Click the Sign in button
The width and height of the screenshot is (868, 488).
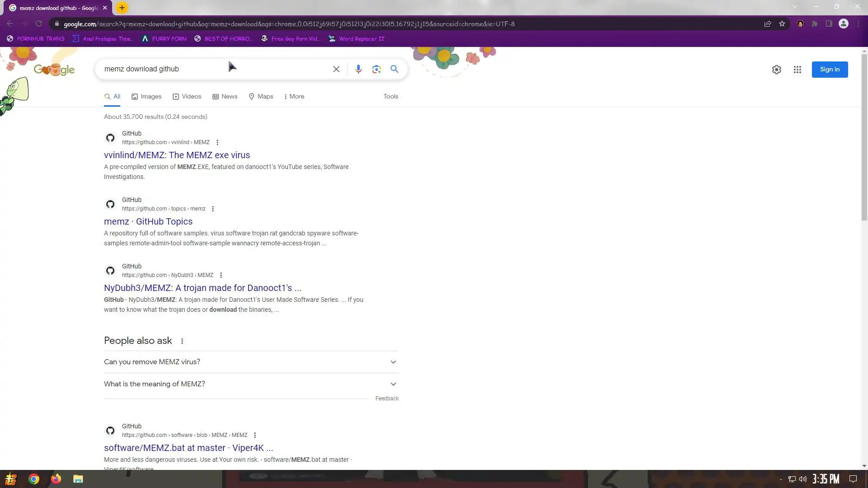coord(829,70)
